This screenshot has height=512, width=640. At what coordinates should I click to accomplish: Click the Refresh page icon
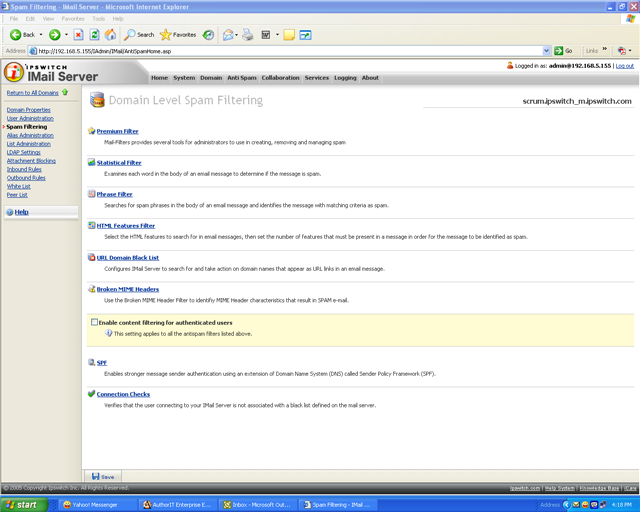point(94,35)
